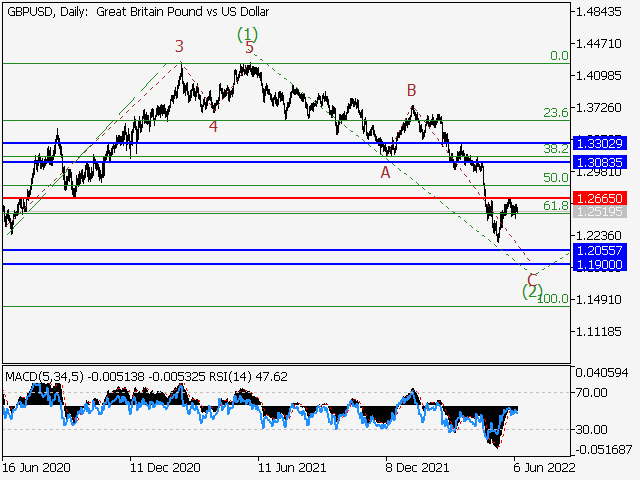Image resolution: width=640 pixels, height=480 pixels.
Task: Click the 70.00 RSI level label
Action: point(591,393)
